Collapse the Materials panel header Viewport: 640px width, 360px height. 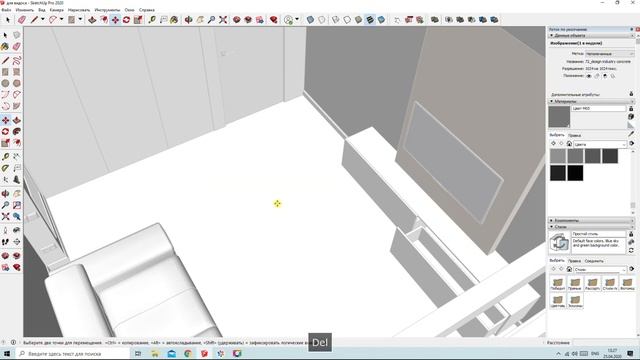(591, 101)
